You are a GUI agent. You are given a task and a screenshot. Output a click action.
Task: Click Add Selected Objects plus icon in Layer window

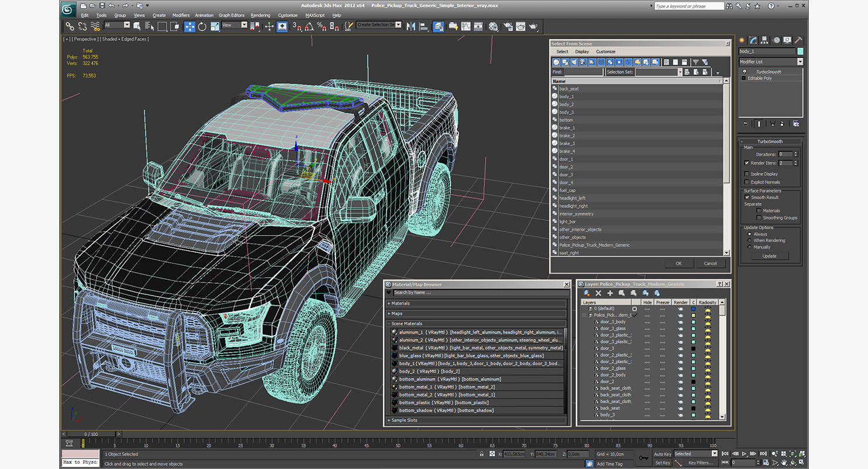[610, 293]
